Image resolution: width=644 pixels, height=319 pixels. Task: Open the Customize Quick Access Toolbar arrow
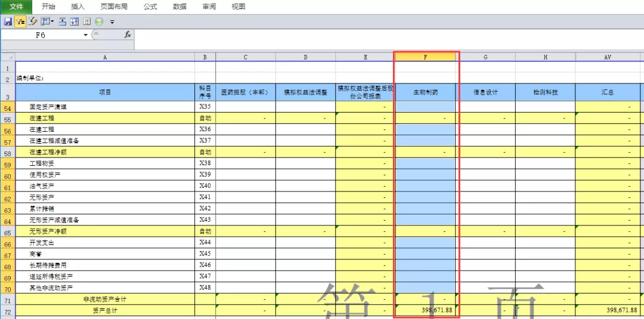pos(112,22)
